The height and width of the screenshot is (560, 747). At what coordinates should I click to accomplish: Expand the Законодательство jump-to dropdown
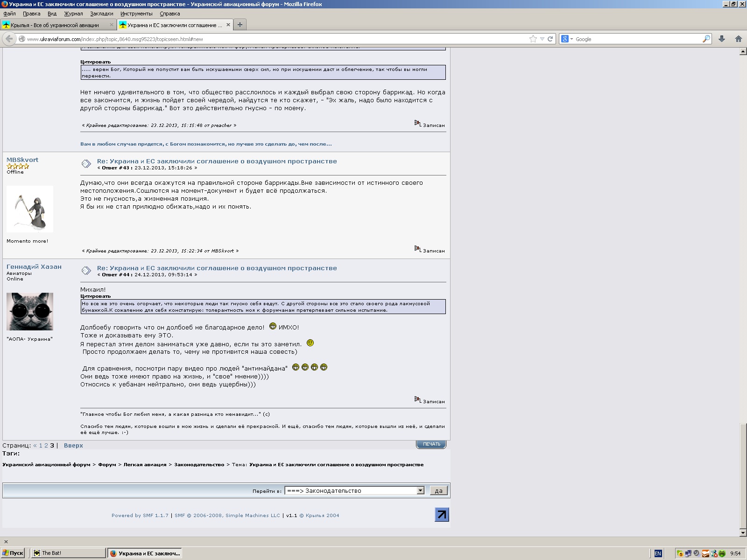click(420, 490)
